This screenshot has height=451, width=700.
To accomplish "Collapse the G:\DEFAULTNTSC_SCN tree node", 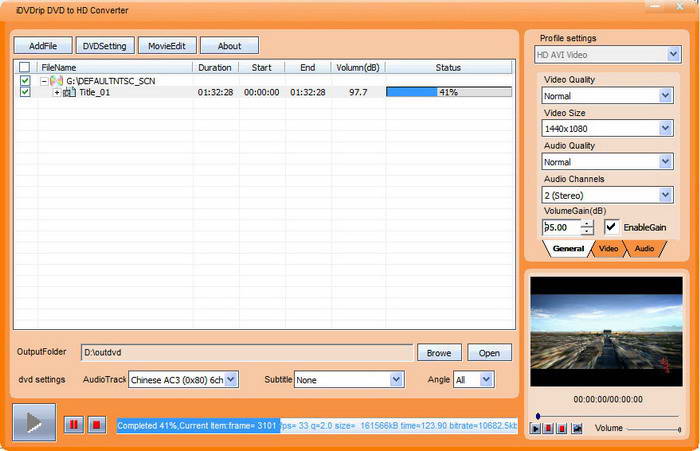I will point(44,81).
